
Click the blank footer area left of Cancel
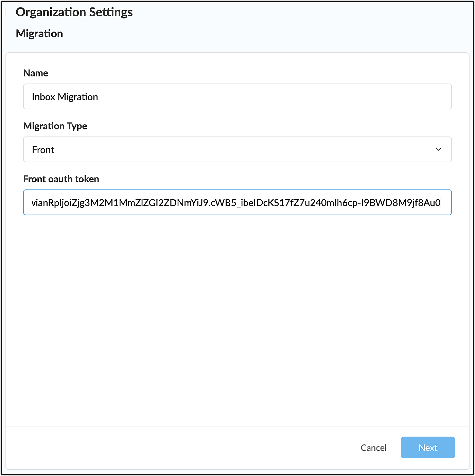(170, 447)
